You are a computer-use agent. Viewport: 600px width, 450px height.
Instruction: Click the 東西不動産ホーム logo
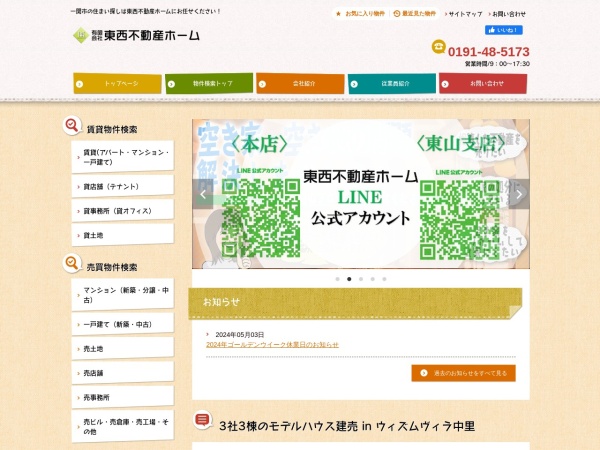(136, 36)
